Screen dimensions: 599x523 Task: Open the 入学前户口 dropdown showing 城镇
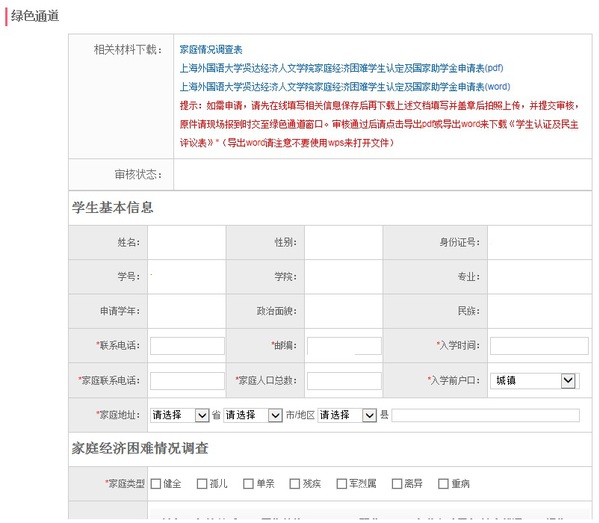coord(533,381)
